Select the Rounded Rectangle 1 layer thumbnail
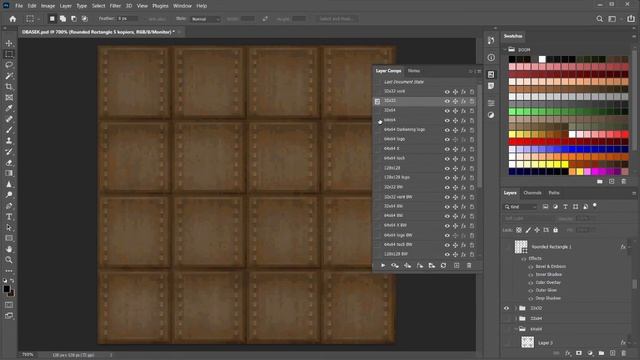 (x=521, y=247)
